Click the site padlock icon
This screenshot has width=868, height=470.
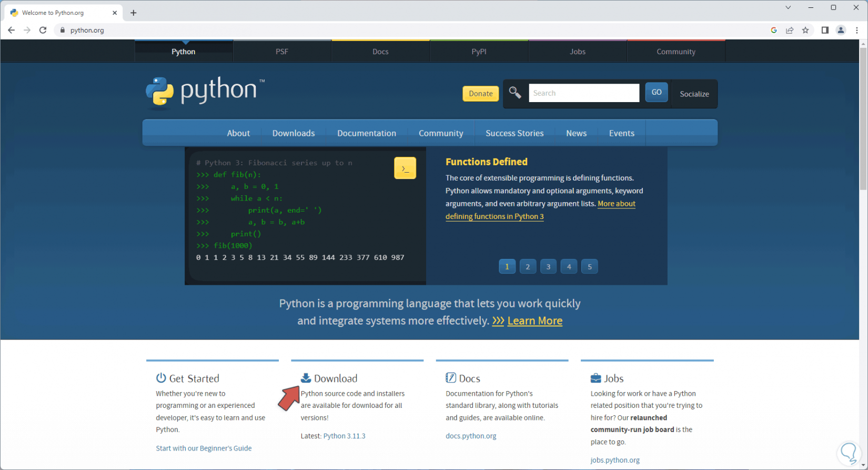63,30
